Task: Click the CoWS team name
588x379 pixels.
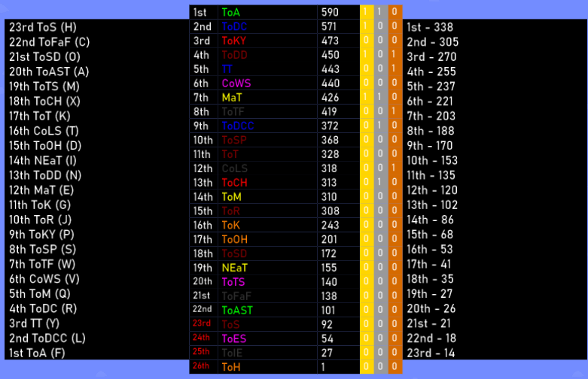Action: pos(236,83)
